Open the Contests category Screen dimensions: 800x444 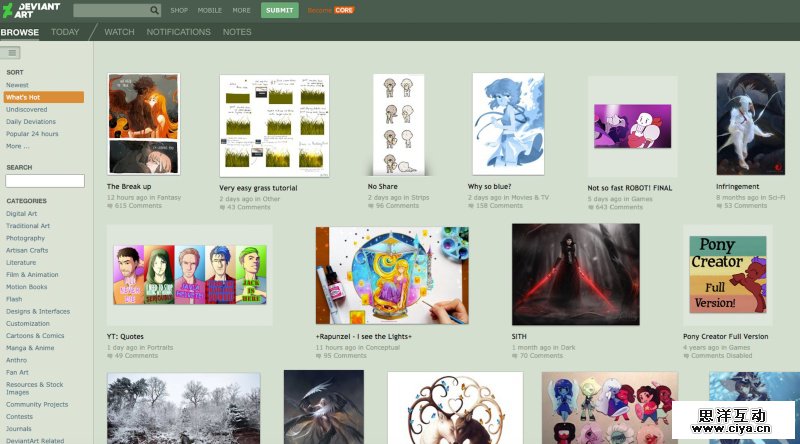19,417
